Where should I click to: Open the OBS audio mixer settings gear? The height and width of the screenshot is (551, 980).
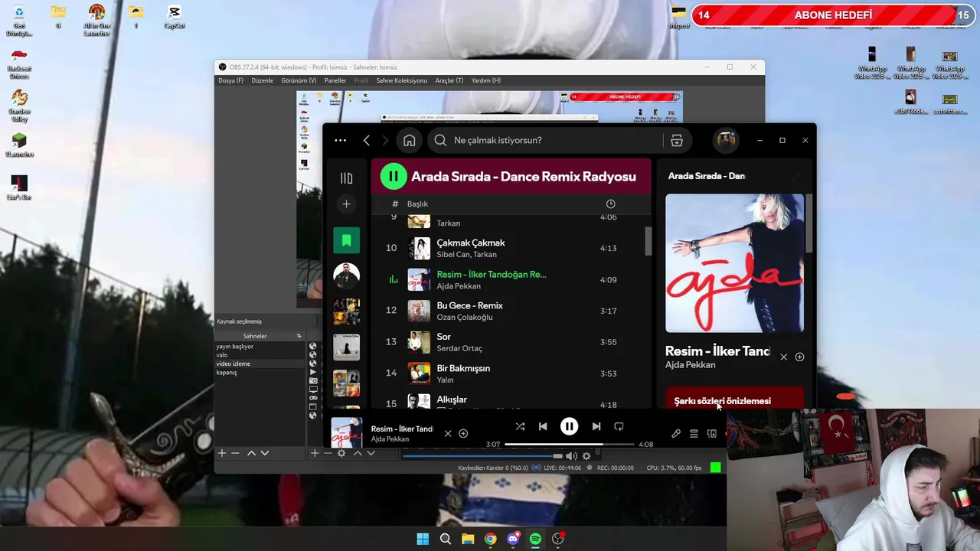pos(586,456)
